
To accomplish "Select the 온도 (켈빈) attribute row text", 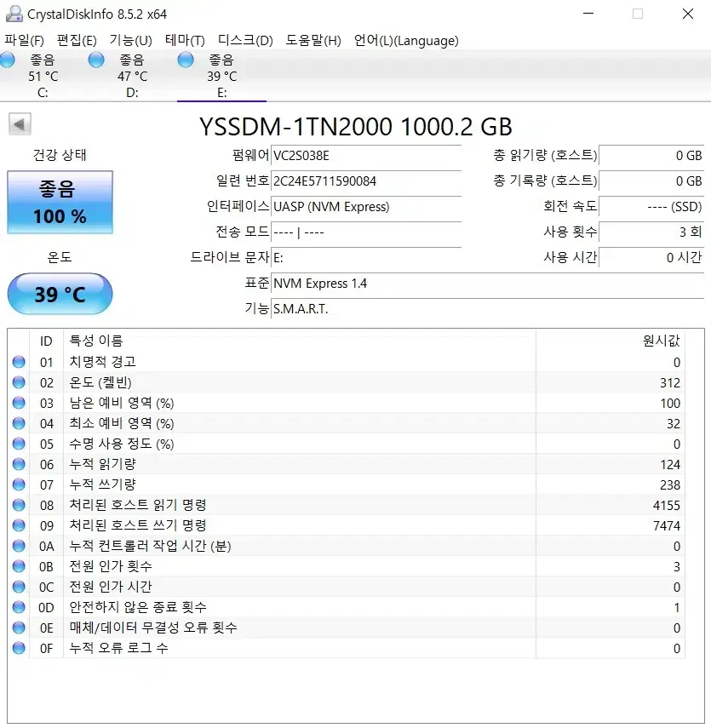I will click(x=100, y=382).
